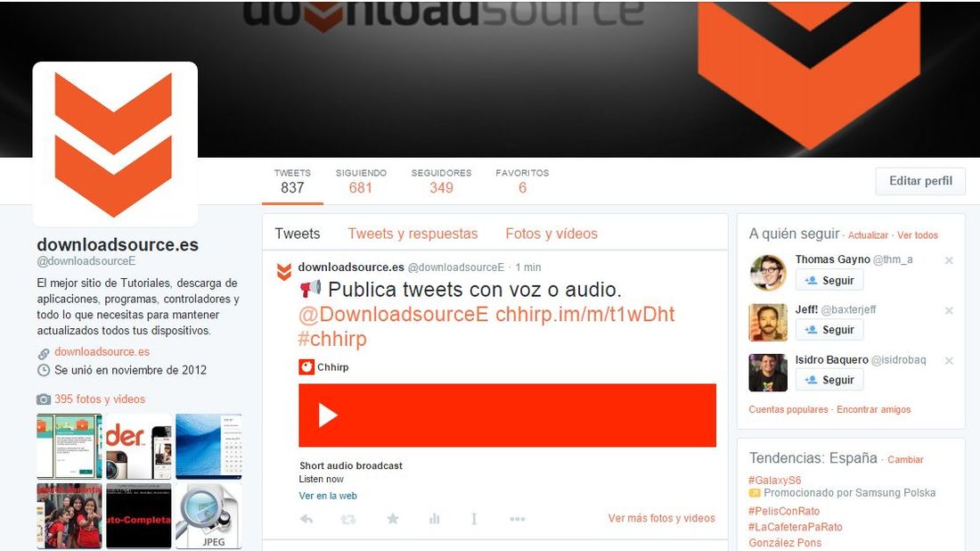This screenshot has height=551, width=980.
Task: Click the downloadsource.es profile name heading
Action: [x=118, y=244]
